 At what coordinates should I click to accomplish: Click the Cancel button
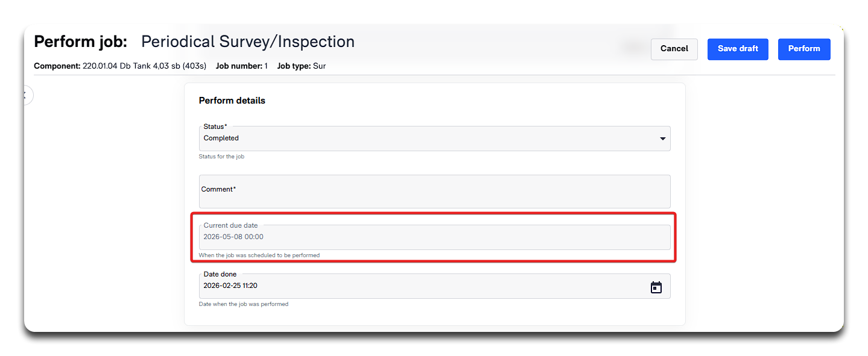pos(674,49)
